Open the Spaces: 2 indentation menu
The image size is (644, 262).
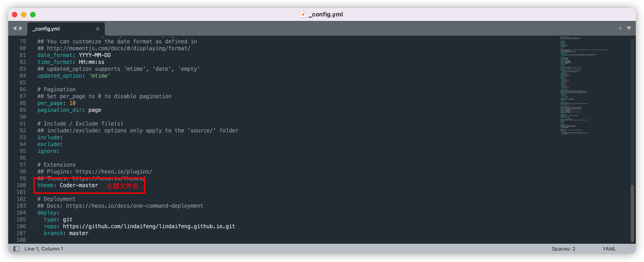coord(564,249)
